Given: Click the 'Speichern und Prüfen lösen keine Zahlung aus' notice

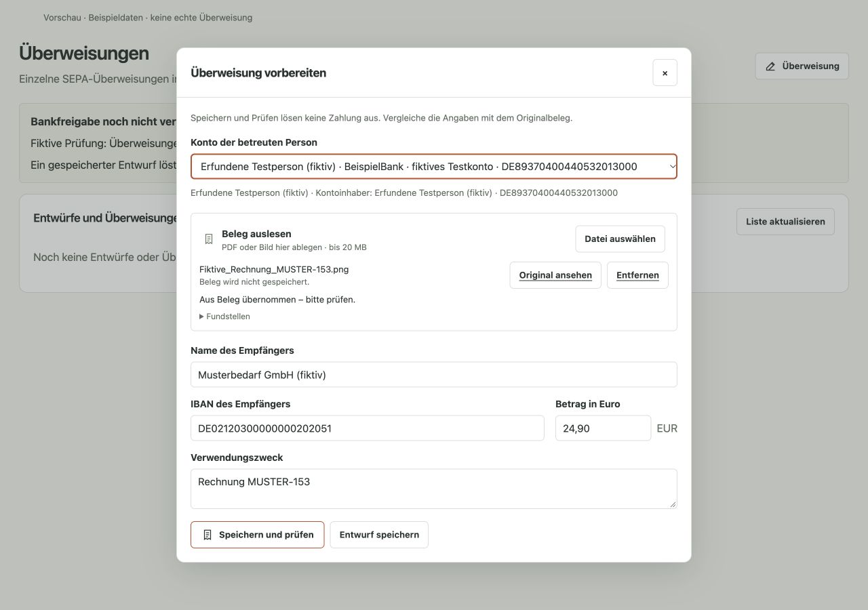Looking at the screenshot, I should point(381,118).
